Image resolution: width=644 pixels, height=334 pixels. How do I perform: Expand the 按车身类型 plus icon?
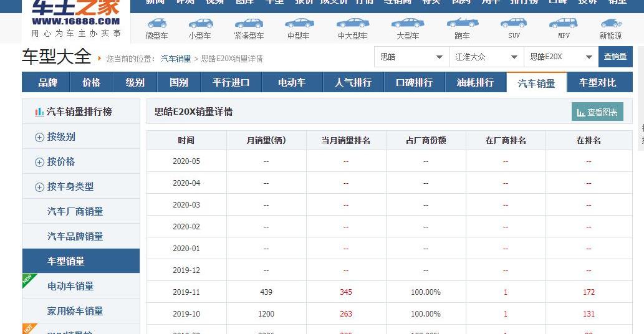[x=39, y=187]
